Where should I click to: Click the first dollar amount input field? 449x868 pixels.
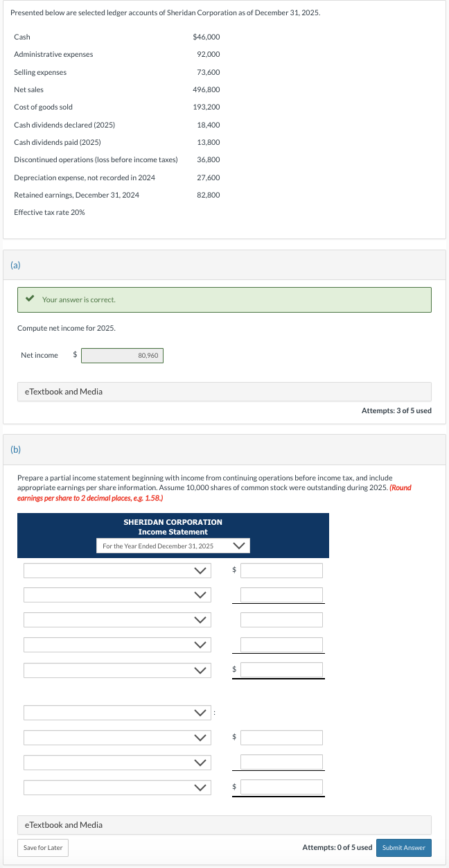(x=281, y=570)
